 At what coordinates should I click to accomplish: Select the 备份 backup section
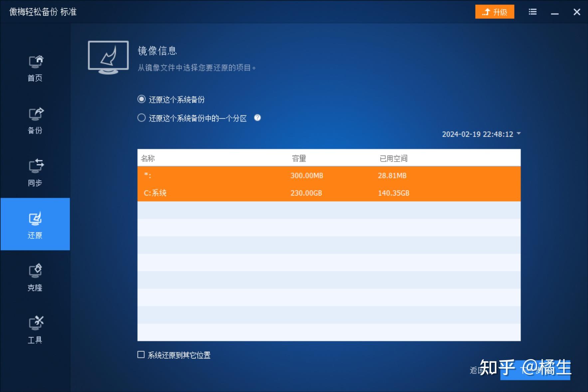[x=36, y=121]
